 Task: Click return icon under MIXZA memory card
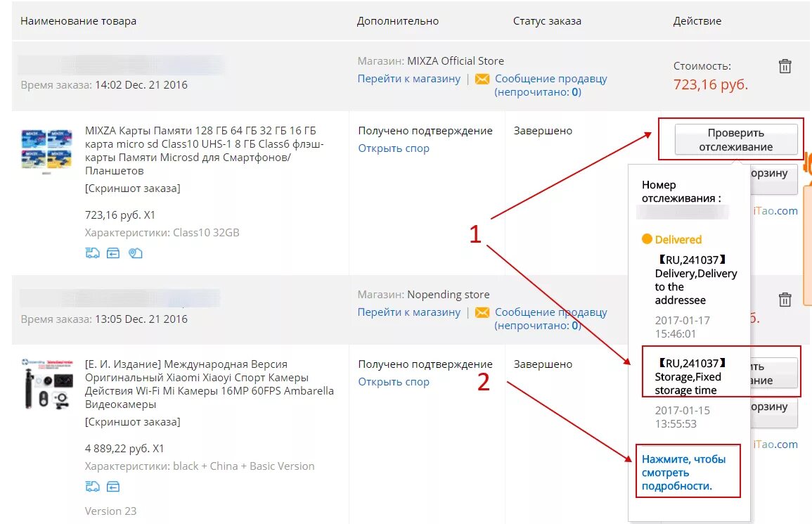pyautogui.click(x=113, y=253)
